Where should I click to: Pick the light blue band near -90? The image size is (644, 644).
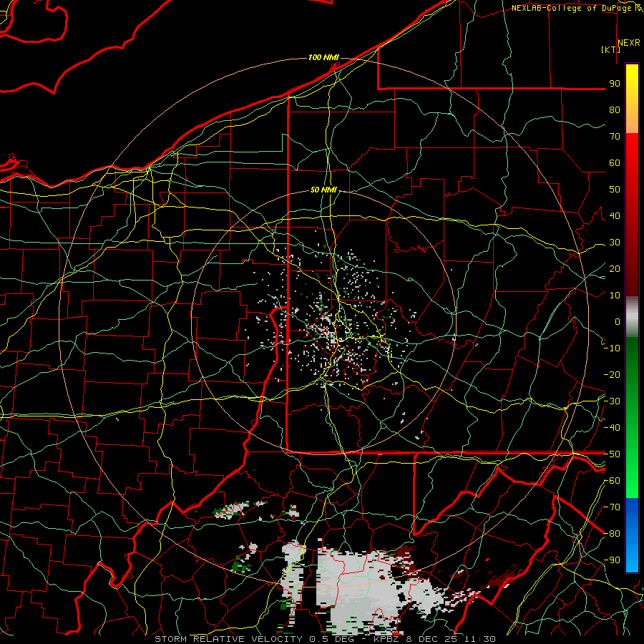pos(632,559)
